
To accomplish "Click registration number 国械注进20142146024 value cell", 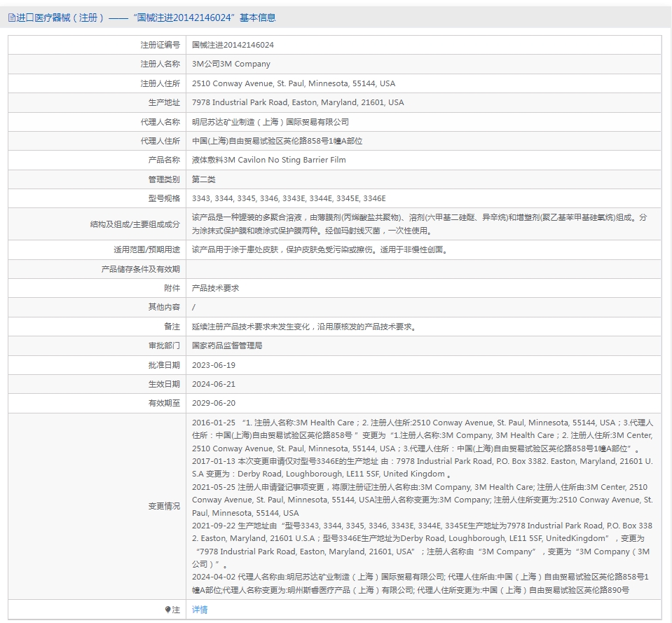I will click(233, 45).
